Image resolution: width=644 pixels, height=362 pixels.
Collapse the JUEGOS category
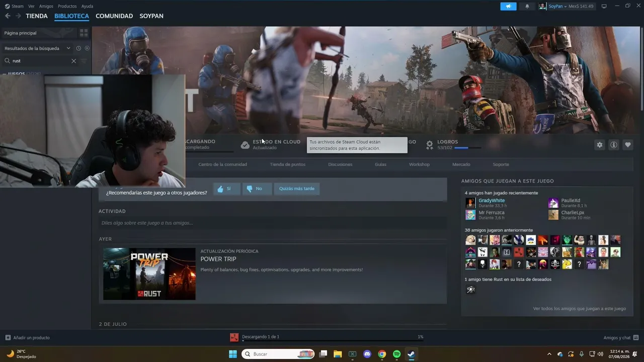click(x=5, y=74)
